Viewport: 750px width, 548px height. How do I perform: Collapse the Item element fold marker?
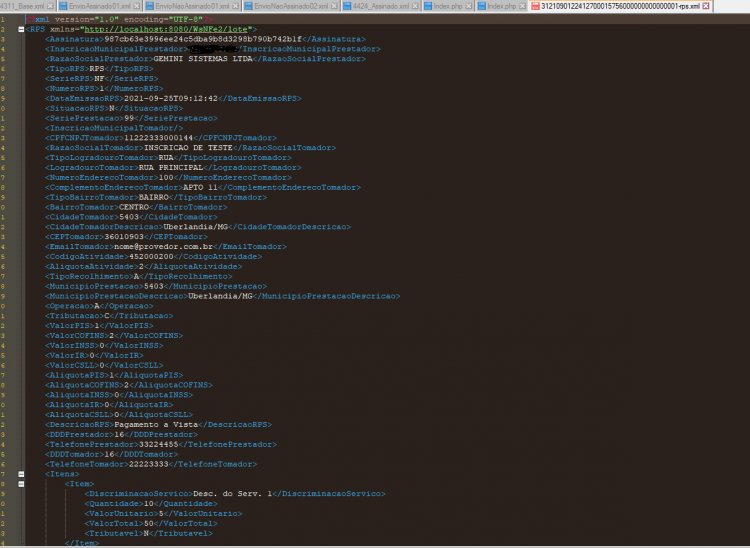click(21, 484)
